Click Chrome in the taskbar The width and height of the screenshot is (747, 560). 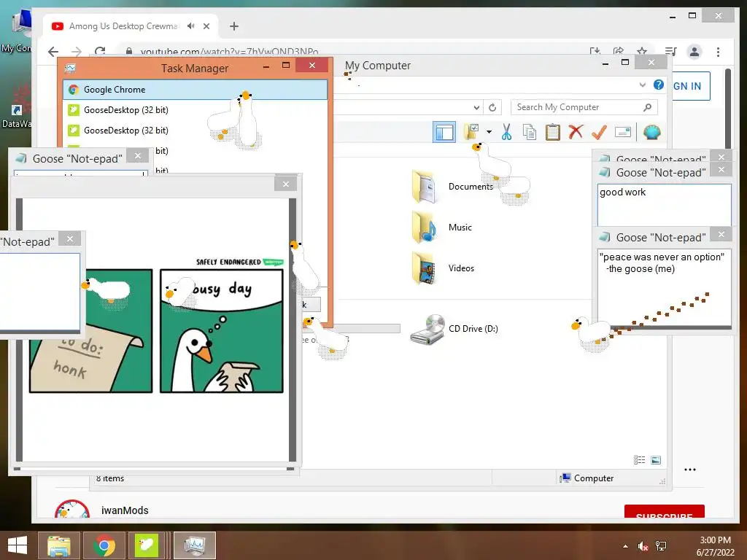point(104,545)
